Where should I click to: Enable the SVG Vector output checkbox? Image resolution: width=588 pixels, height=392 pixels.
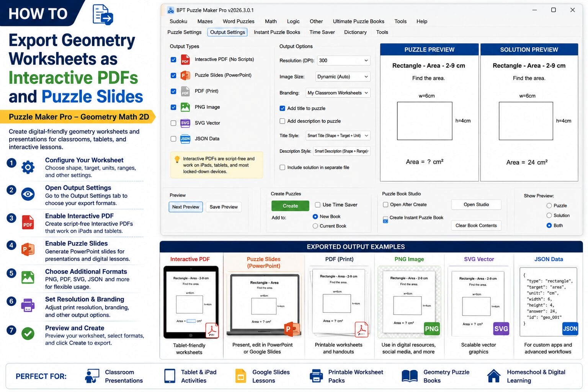[x=173, y=123]
